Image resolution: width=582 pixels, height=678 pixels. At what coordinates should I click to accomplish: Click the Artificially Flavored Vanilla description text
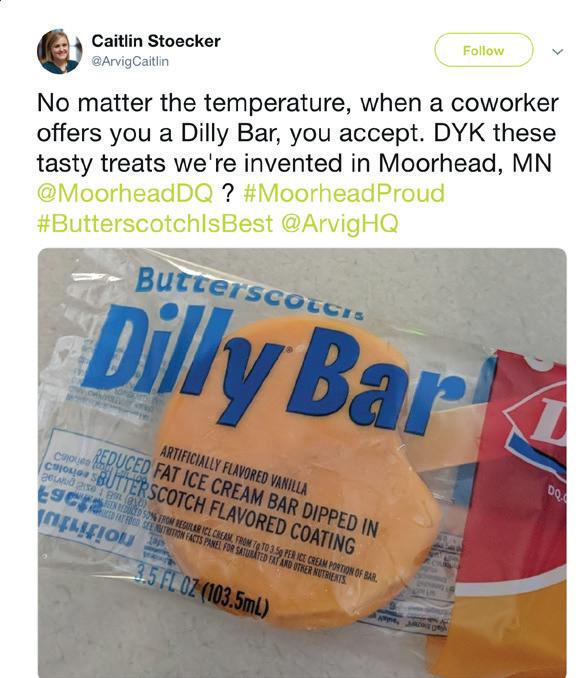(233, 471)
